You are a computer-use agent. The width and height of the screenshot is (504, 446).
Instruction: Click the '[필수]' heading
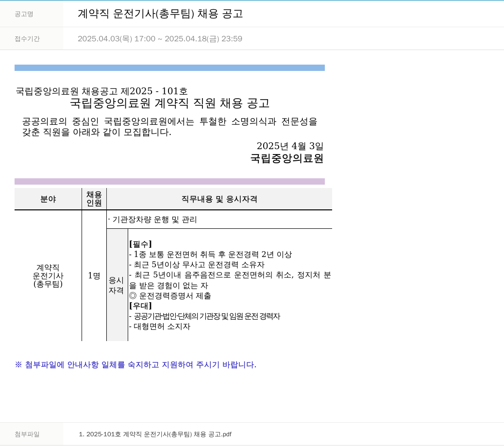[140, 244]
